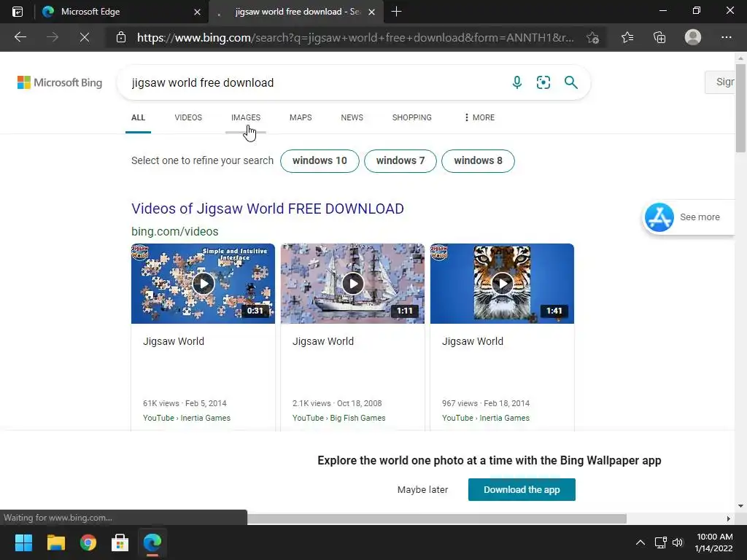Open the clock and date display
The image size is (747, 560).
click(x=714, y=542)
